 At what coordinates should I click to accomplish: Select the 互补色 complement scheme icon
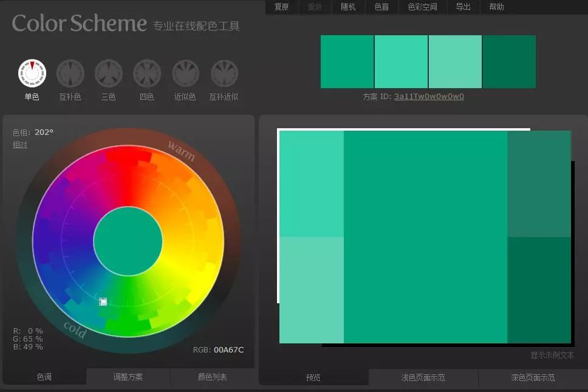coord(70,73)
